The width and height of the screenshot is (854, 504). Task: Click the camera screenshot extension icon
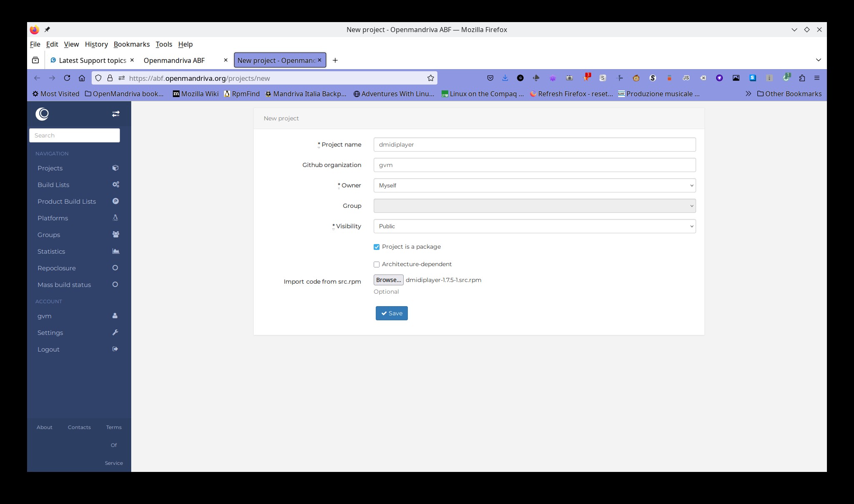(569, 78)
